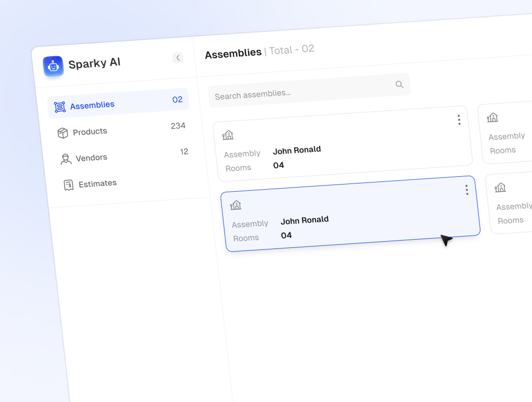Click the Sparky AI robot logo icon
Screen dimensions: 532x402
click(53, 66)
